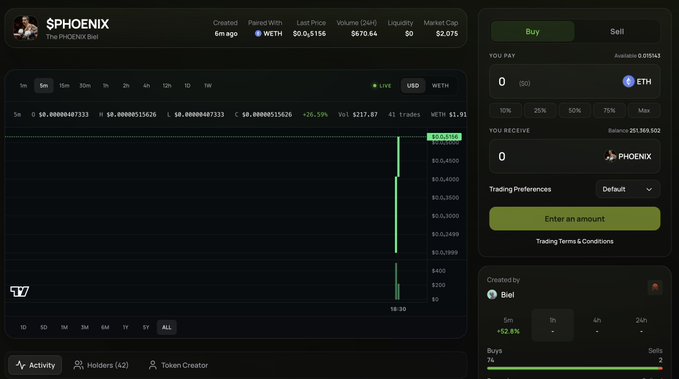Set chart interval to 15m
The image size is (679, 379).
pos(64,86)
